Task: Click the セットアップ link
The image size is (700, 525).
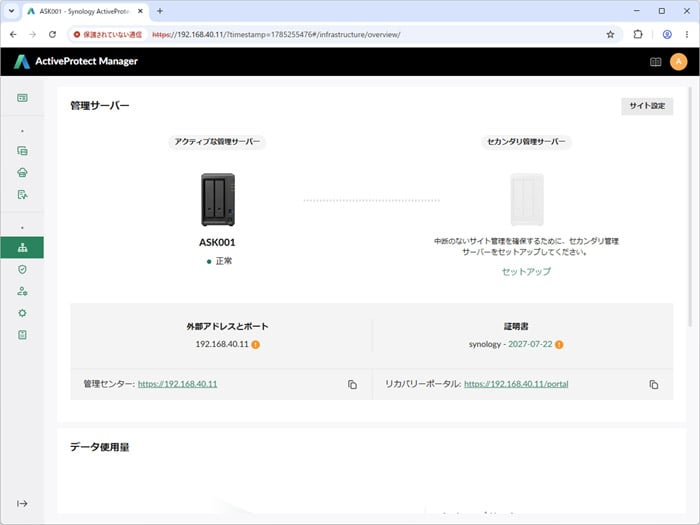Action: tap(526, 271)
